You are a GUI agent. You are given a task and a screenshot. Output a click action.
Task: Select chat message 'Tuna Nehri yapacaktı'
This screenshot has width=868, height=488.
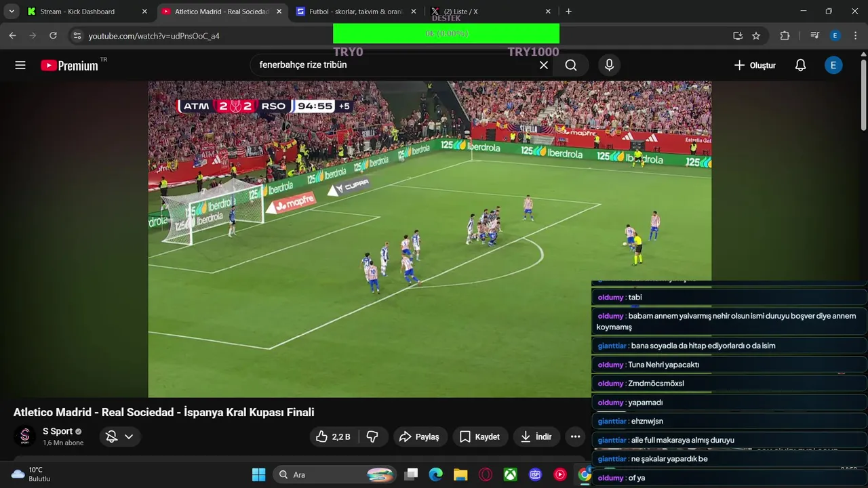(729, 365)
